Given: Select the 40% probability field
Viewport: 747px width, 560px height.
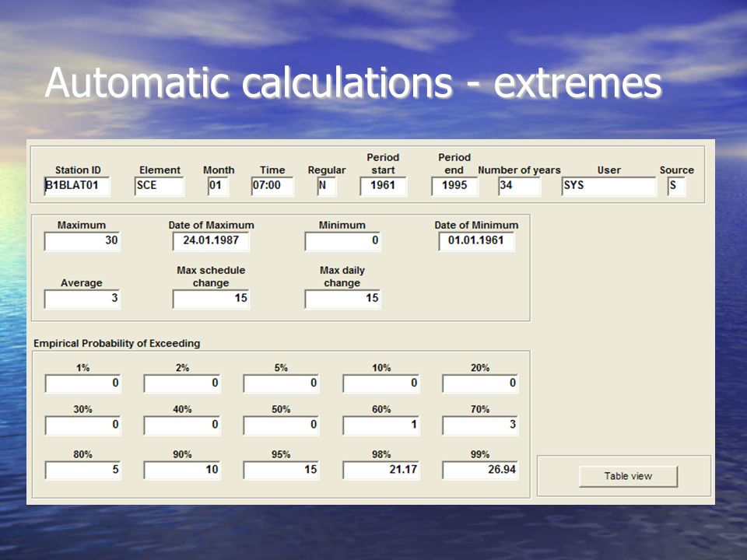Looking at the screenshot, I should [182, 425].
